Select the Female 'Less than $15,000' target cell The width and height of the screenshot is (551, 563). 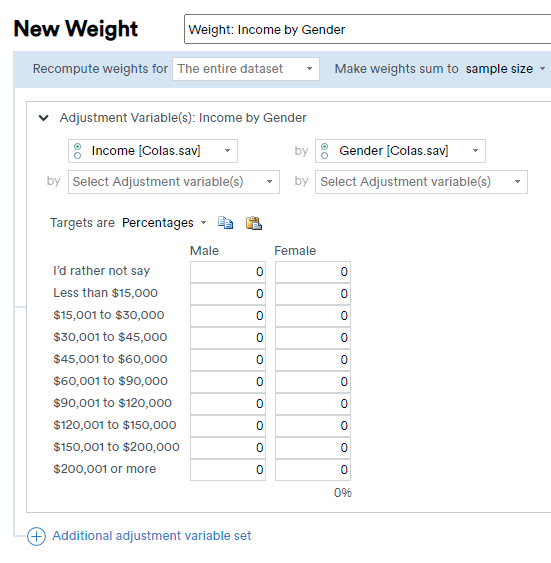tap(313, 294)
